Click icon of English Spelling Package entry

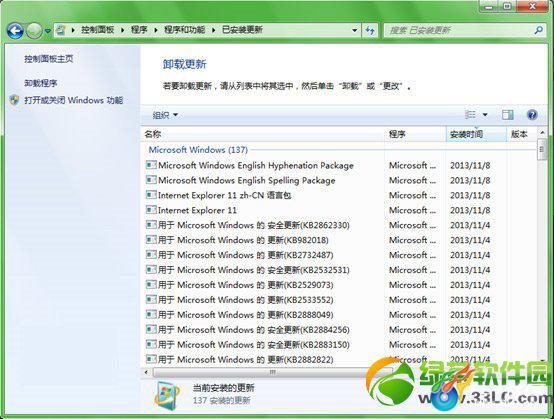(x=151, y=179)
